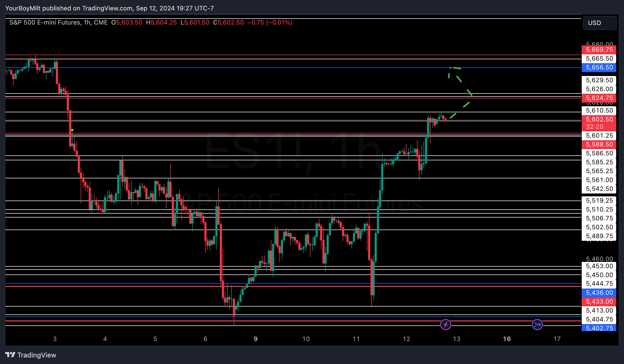Click the red 5,588.50 price axis label

click(x=599, y=144)
